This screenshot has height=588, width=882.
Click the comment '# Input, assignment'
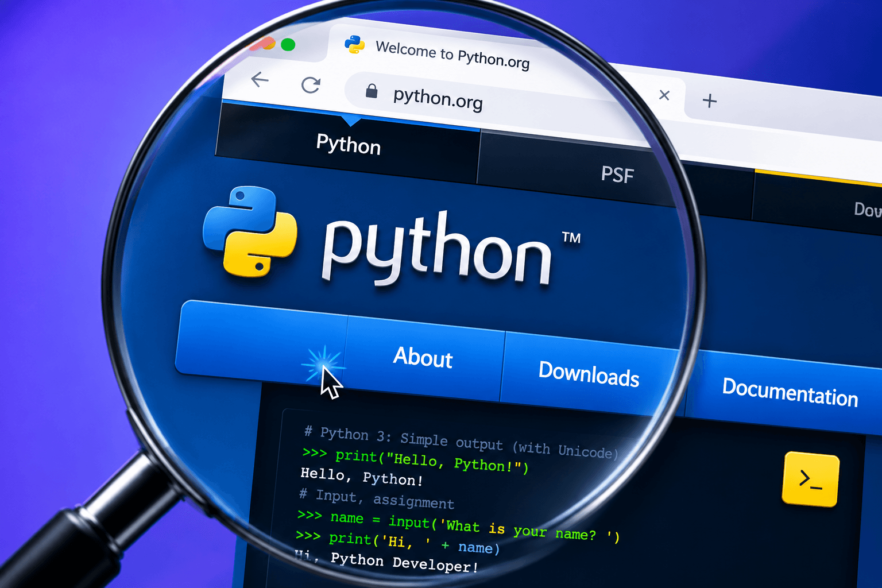tap(377, 498)
